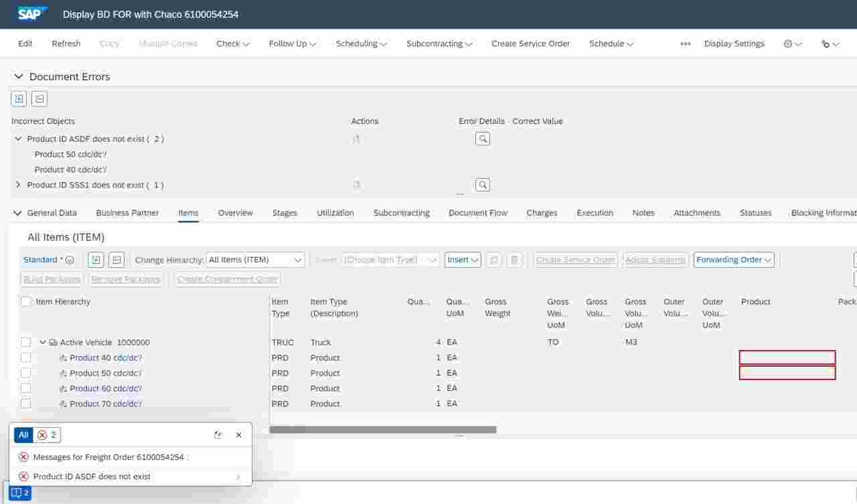This screenshot has width=857, height=504.
Task: Collapse the Document Errors section
Action: (19, 77)
